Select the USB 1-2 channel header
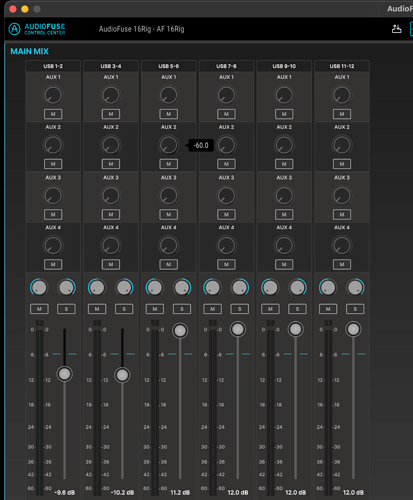 [53, 66]
